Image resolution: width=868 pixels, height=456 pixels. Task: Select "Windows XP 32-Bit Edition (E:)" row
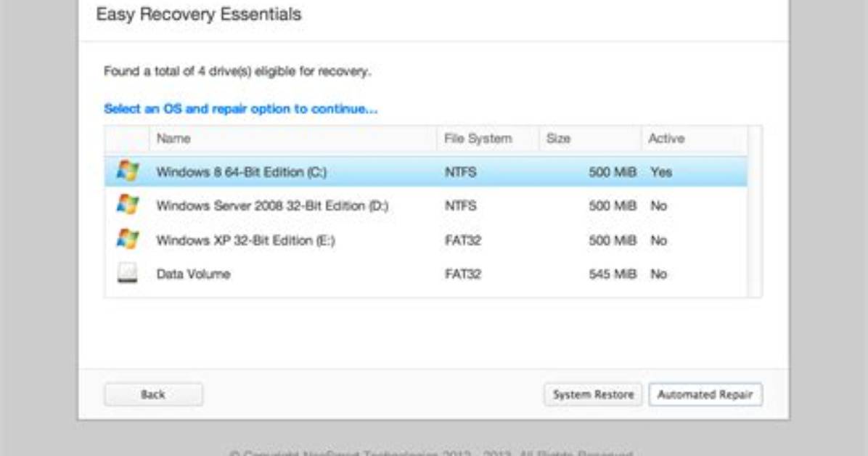pos(426,240)
